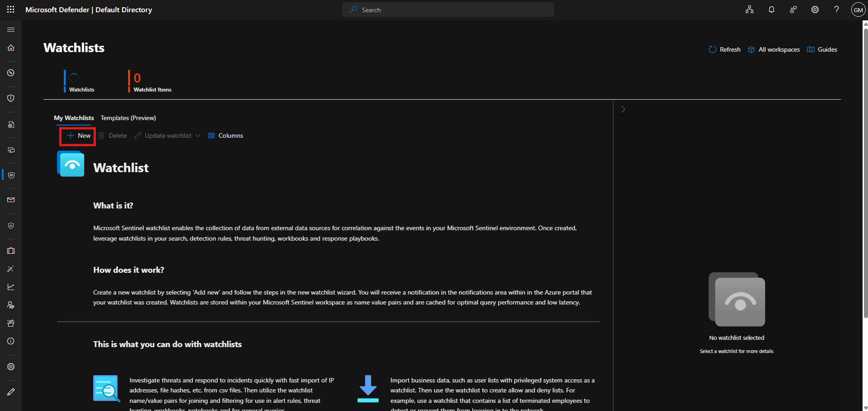
Task: Open the compass-shaped sidebar icon
Action: tap(11, 73)
